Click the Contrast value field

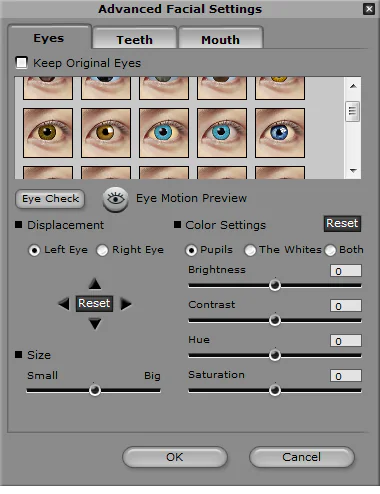click(346, 306)
